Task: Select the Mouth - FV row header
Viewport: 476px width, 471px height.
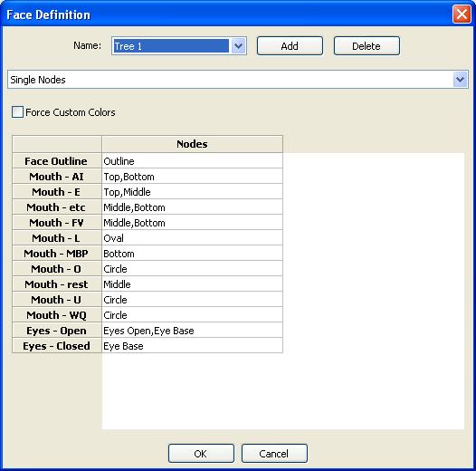Action: [x=56, y=223]
